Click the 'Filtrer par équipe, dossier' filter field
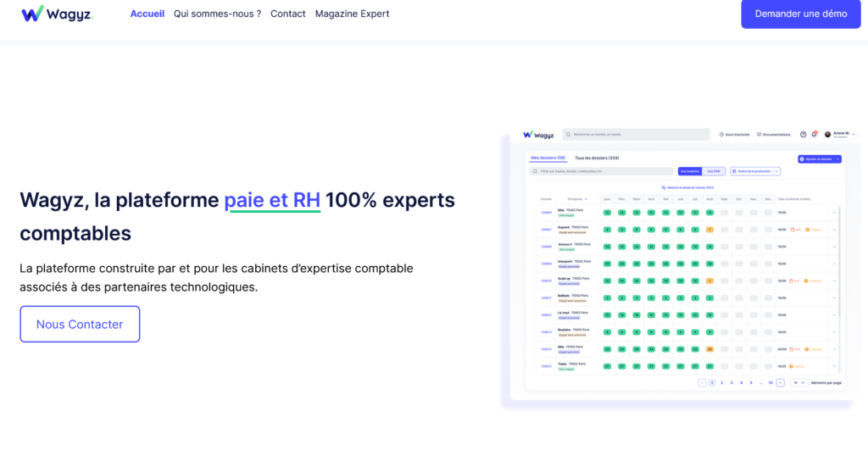 coord(601,171)
